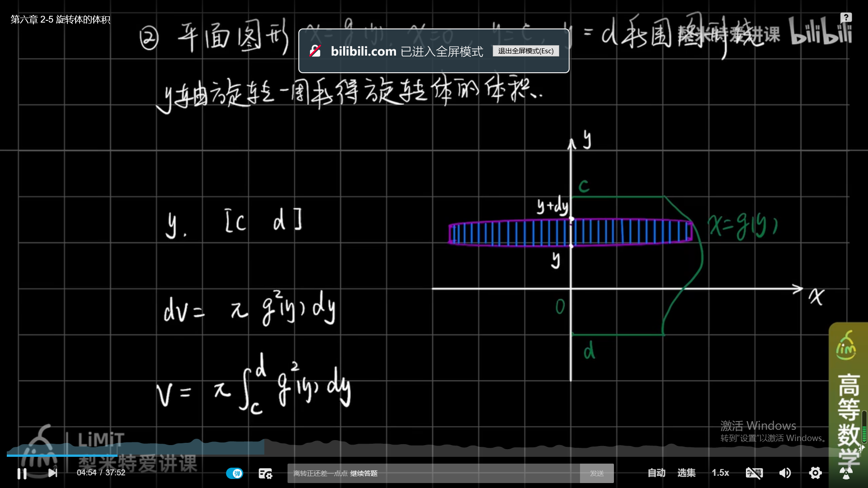The width and height of the screenshot is (868, 488).
Task: Click the blocked lock icon in notification
Action: (x=315, y=51)
